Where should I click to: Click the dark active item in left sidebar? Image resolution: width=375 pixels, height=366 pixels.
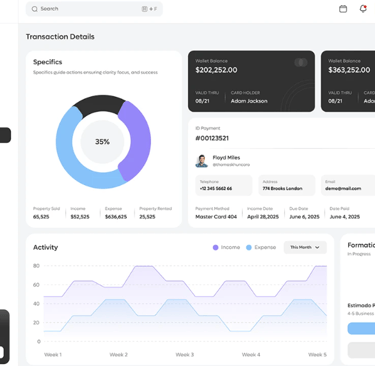click(x=5, y=135)
